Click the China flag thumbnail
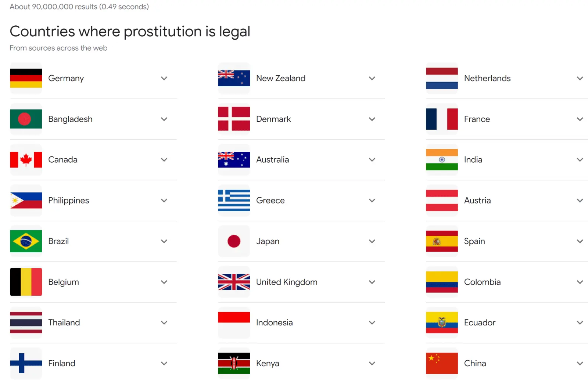This screenshot has width=588, height=386. click(442, 363)
